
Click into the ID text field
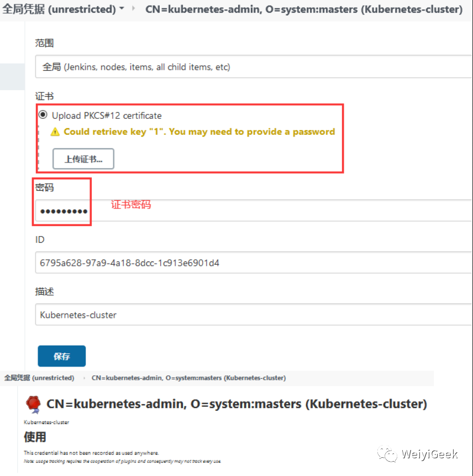tap(254, 263)
